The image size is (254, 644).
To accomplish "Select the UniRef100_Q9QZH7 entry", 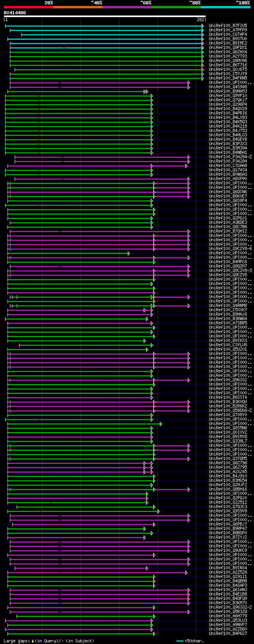I will pyautogui.click(x=228, y=266).
